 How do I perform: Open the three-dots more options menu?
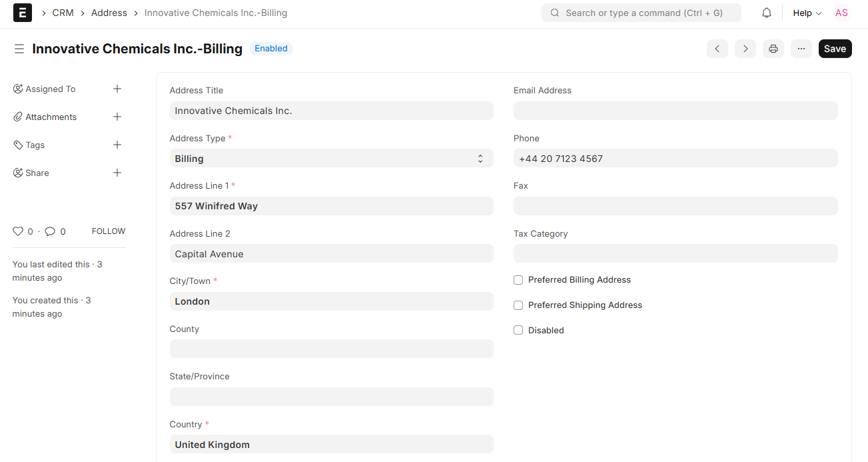point(801,49)
